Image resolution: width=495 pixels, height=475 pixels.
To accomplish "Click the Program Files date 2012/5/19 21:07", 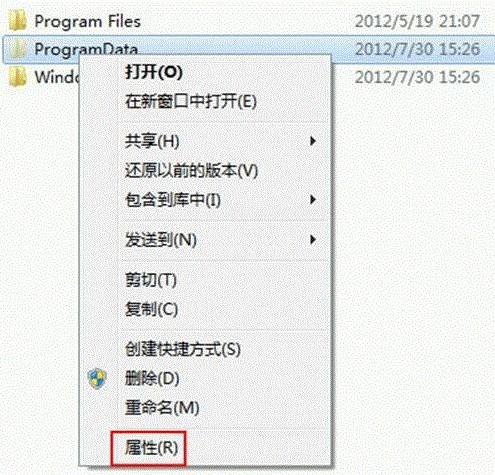I will point(417,21).
